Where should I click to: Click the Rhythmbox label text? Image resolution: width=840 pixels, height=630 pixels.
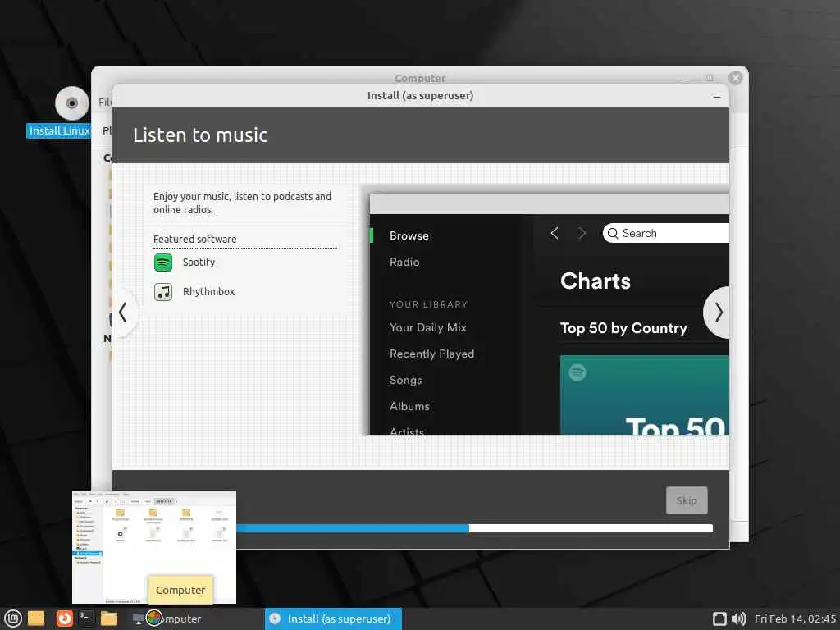[208, 291]
